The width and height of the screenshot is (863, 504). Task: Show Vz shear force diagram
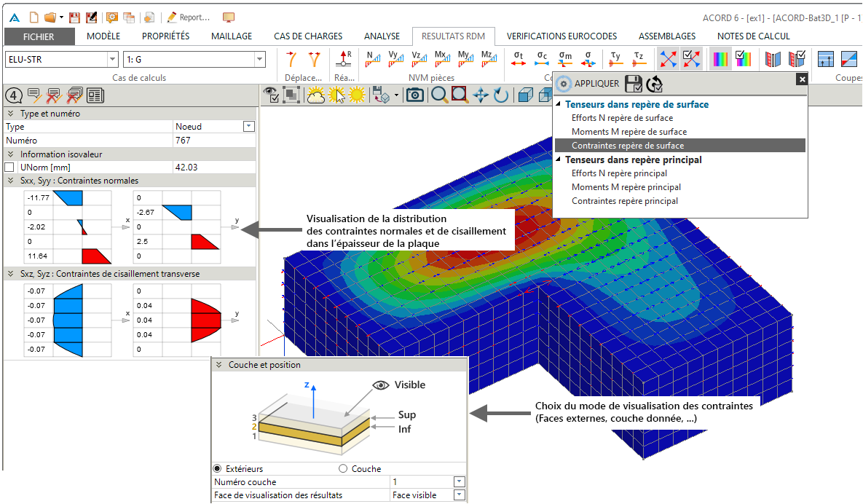419,59
